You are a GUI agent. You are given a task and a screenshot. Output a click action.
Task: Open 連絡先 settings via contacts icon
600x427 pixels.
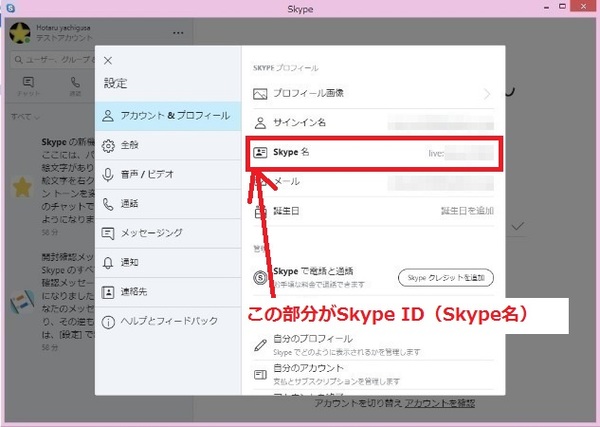click(109, 291)
